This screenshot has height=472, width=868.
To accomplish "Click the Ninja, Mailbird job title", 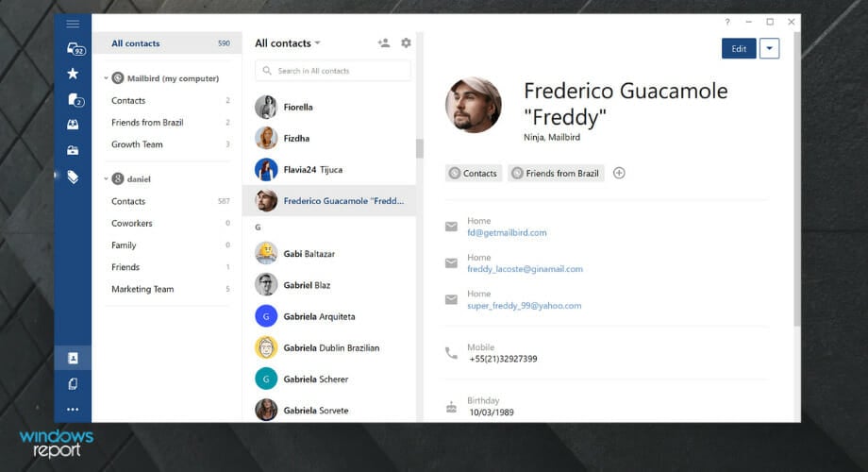I will (552, 137).
